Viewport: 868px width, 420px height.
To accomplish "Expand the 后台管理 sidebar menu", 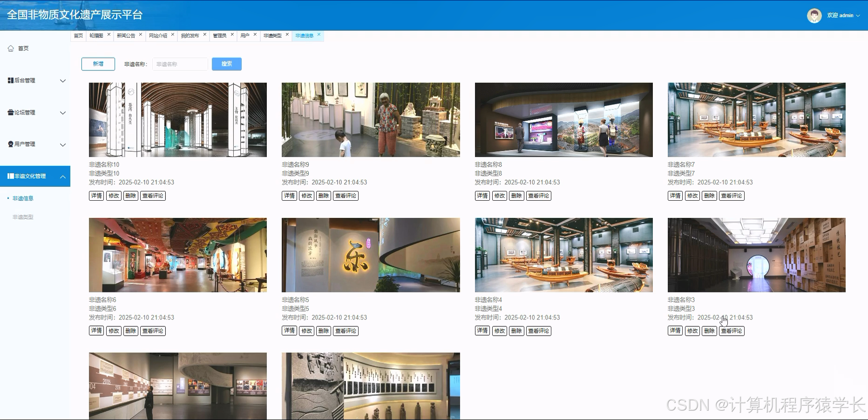I will tap(35, 81).
